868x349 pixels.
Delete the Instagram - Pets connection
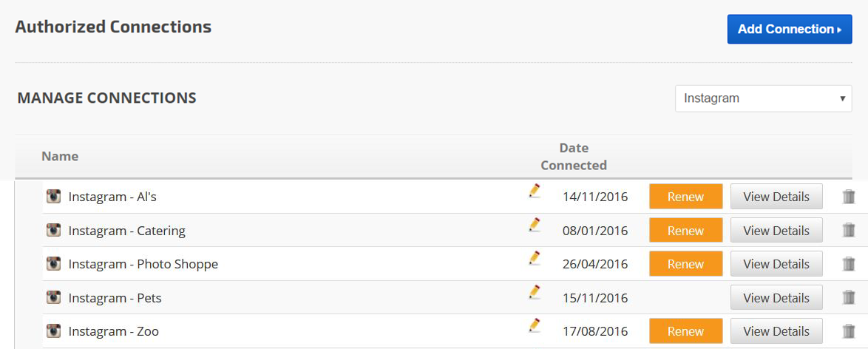pyautogui.click(x=849, y=298)
